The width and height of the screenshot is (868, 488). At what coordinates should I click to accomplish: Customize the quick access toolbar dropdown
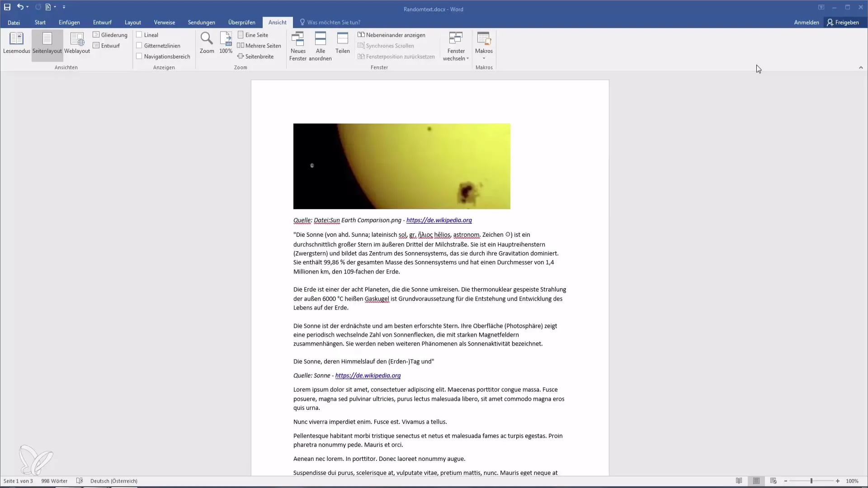[64, 7]
